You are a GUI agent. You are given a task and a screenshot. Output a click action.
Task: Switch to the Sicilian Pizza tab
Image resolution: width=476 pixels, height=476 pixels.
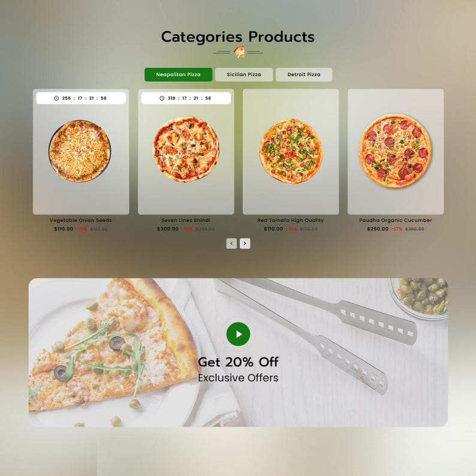coord(244,75)
